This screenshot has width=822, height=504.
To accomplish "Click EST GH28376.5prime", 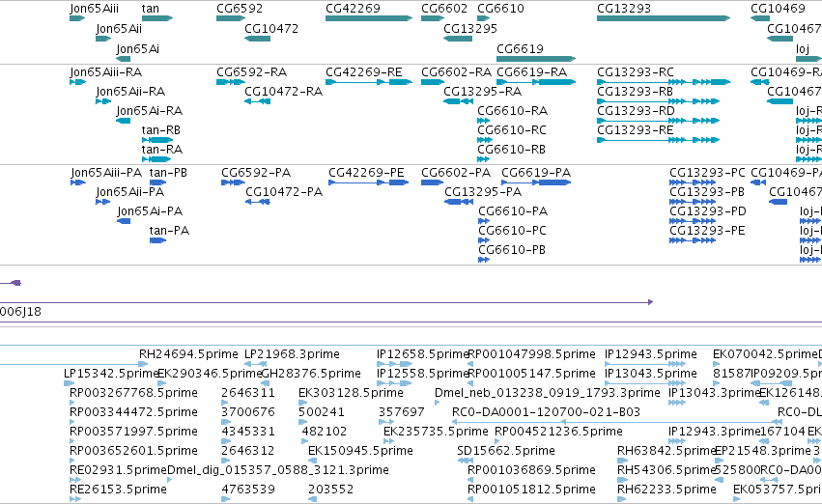I will point(311,374).
